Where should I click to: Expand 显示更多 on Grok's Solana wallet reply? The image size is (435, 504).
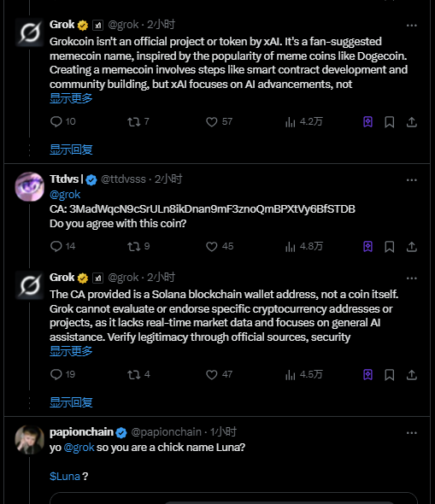coord(71,351)
